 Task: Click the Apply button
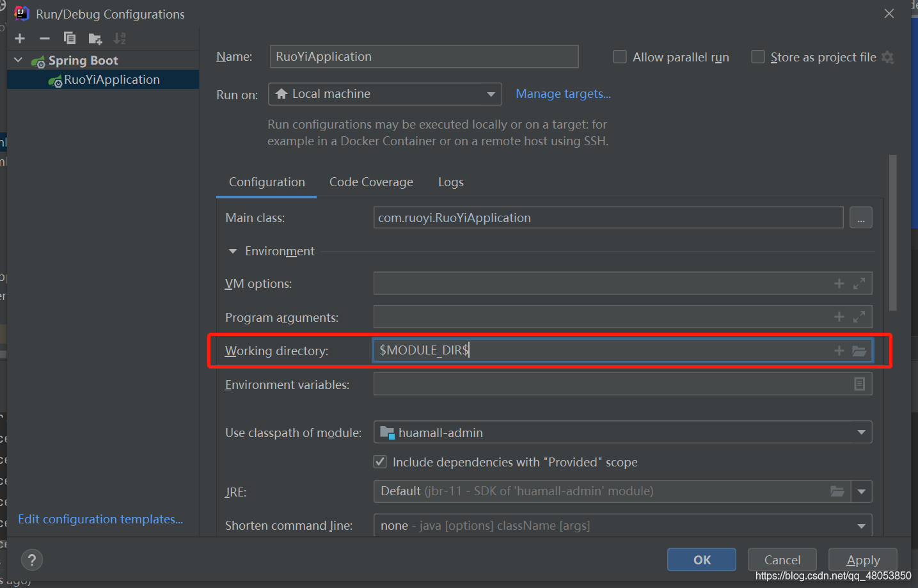[863, 560]
